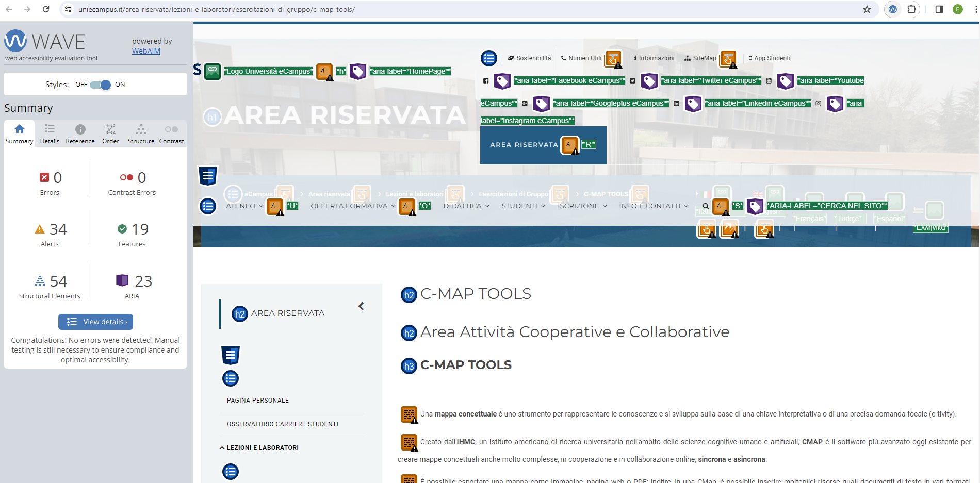
Task: Click the WAVE extension icon in the toolbar
Action: pyautogui.click(x=893, y=9)
